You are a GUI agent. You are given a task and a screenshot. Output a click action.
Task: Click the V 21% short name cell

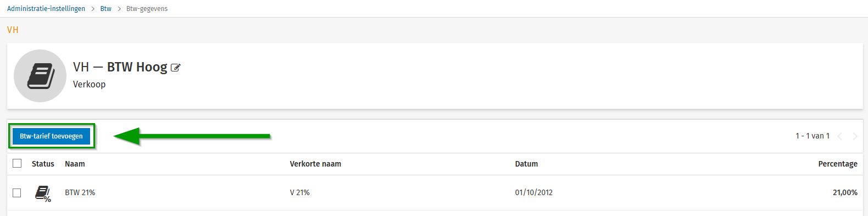click(299, 192)
